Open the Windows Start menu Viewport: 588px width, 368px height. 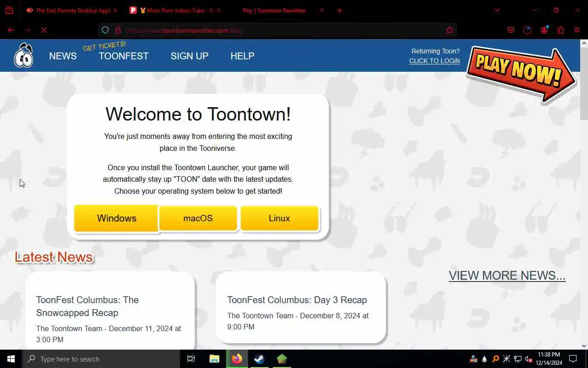(x=11, y=359)
